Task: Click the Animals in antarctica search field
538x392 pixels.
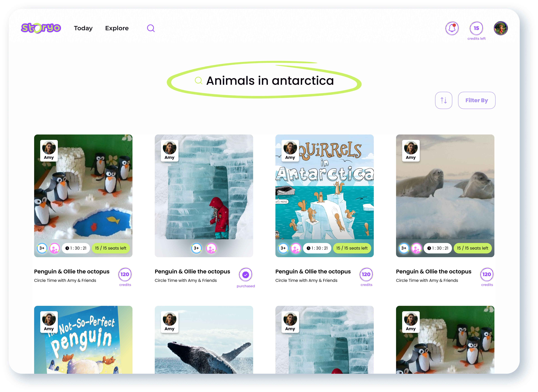Action: tap(264, 80)
